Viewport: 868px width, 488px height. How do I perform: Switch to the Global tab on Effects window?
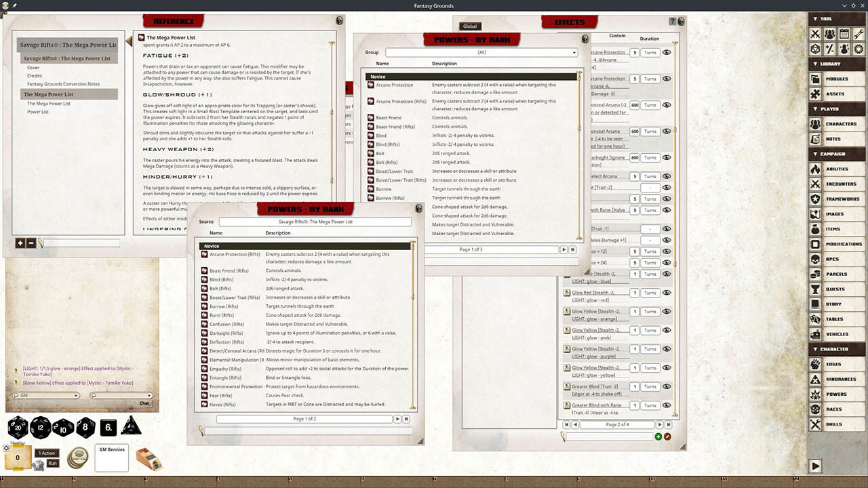pyautogui.click(x=470, y=26)
